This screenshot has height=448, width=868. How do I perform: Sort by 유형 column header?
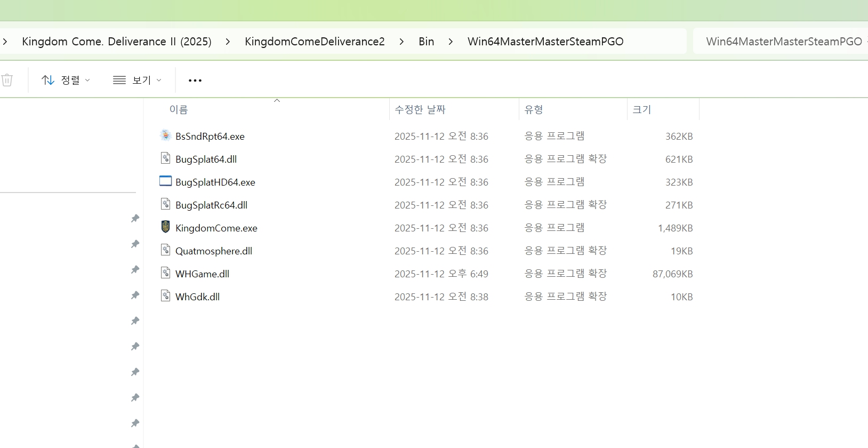534,109
